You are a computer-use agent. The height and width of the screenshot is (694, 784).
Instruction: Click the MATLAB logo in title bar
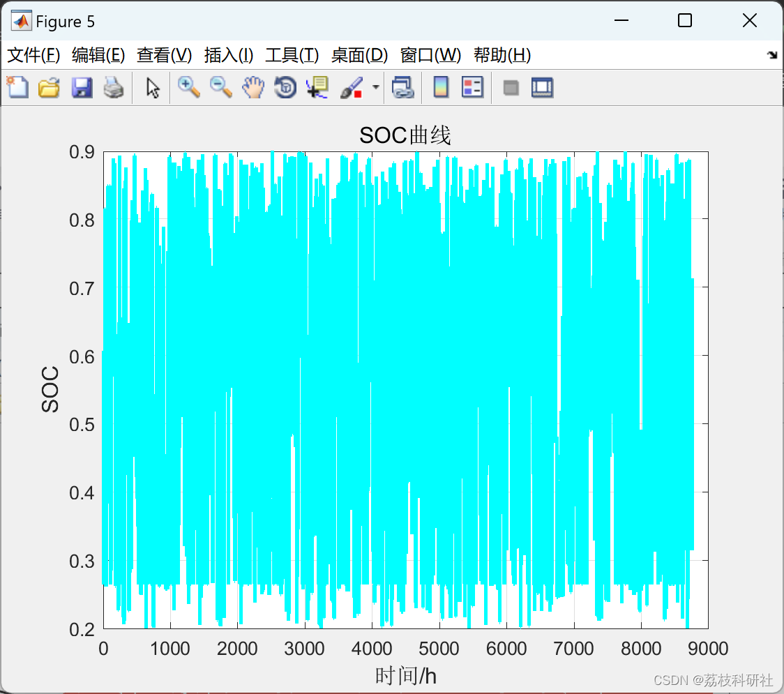(22, 21)
